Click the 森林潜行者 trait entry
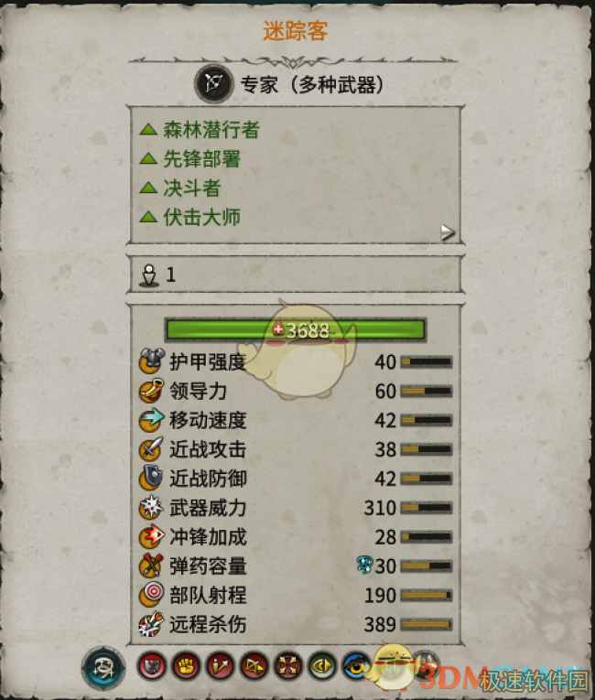This screenshot has width=595, height=700. point(200,130)
